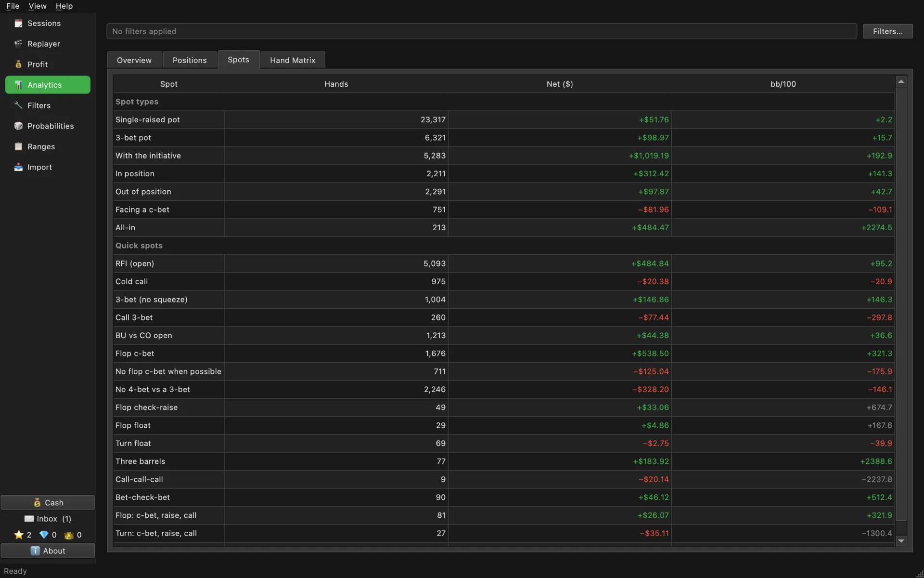Click the Inbox envelope icon
924x578 pixels.
[x=29, y=519]
